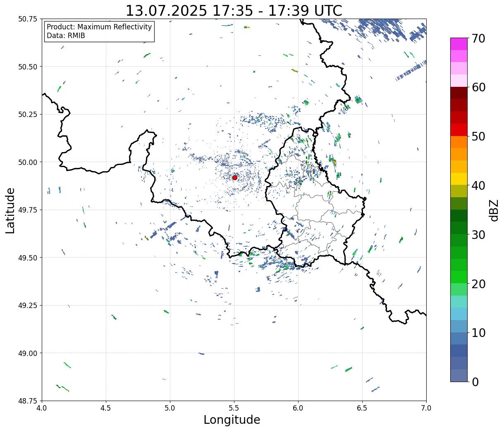Click the 'Longitude' axis label
This screenshot has width=504, height=430.
coord(232,420)
